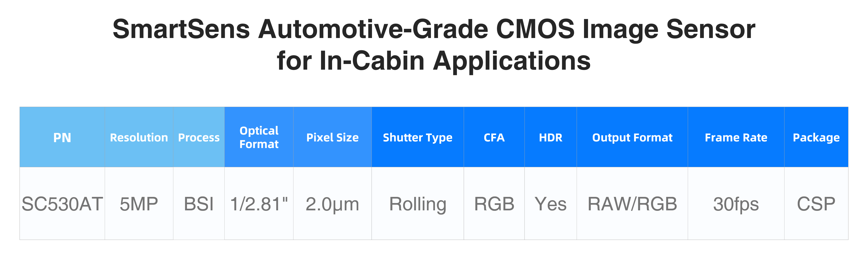Click the PN column header
868x263 pixels.
(x=62, y=137)
